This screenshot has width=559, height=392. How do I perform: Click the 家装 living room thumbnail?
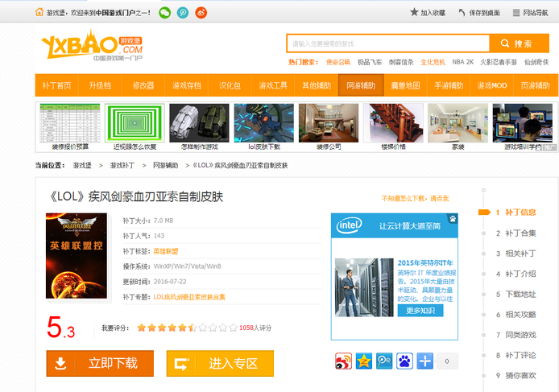[458, 123]
